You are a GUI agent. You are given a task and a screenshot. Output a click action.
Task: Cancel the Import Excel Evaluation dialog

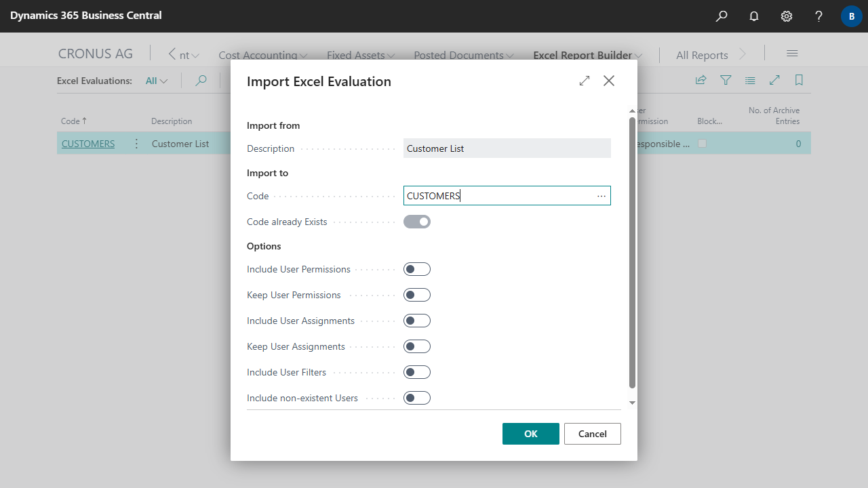click(592, 433)
